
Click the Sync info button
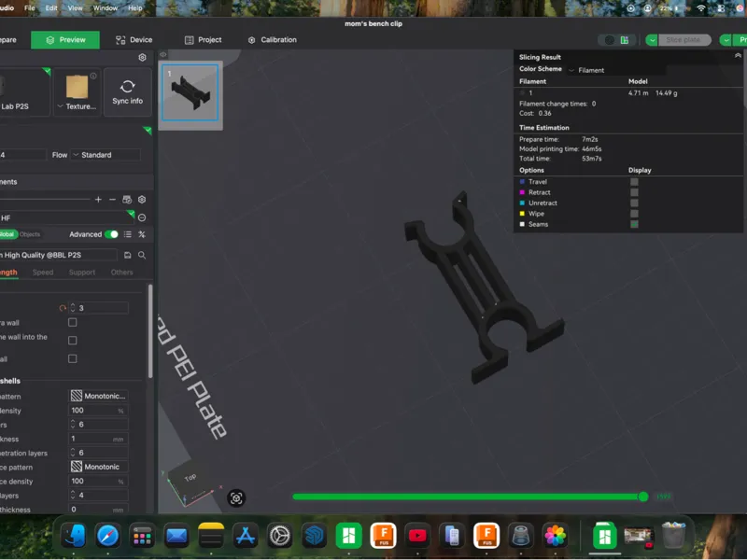127,91
